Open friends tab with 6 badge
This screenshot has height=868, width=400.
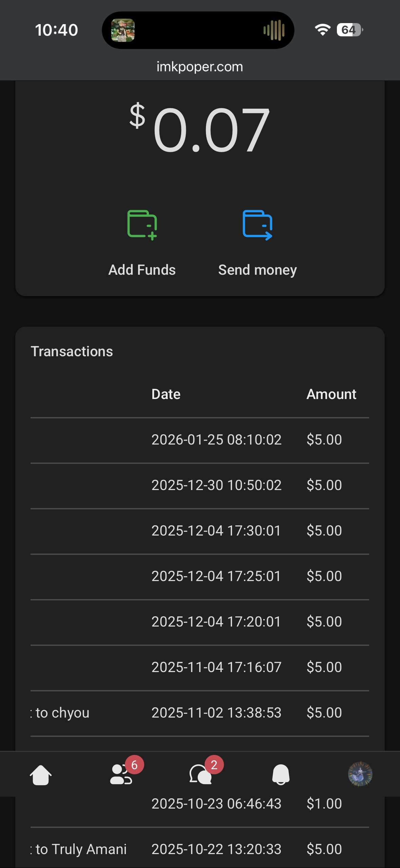point(121,774)
